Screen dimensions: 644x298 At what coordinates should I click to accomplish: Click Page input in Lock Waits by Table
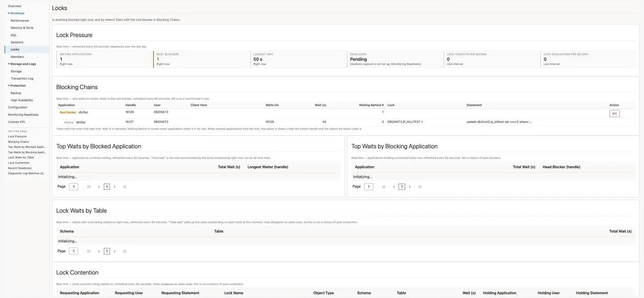coord(73,251)
